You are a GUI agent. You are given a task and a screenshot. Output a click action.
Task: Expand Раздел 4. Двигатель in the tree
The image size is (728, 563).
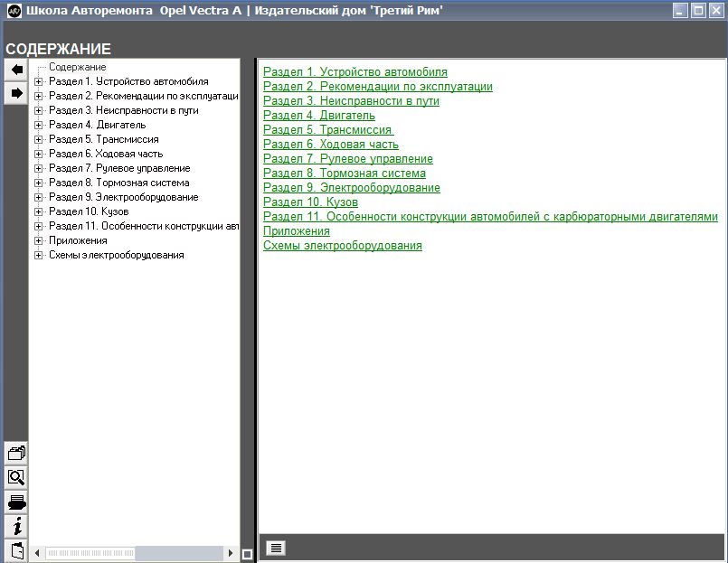tap(39, 125)
